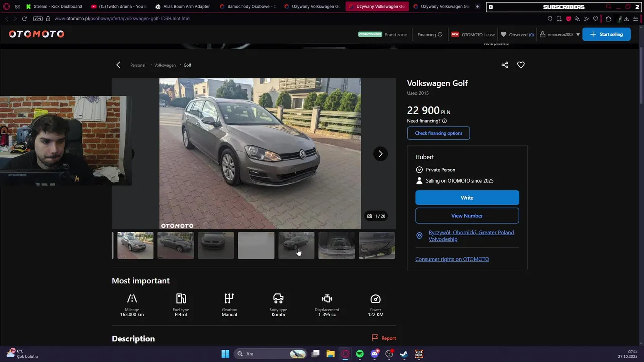Click the main Golf photo
Viewport: 644px width, 362px height.
[260, 154]
